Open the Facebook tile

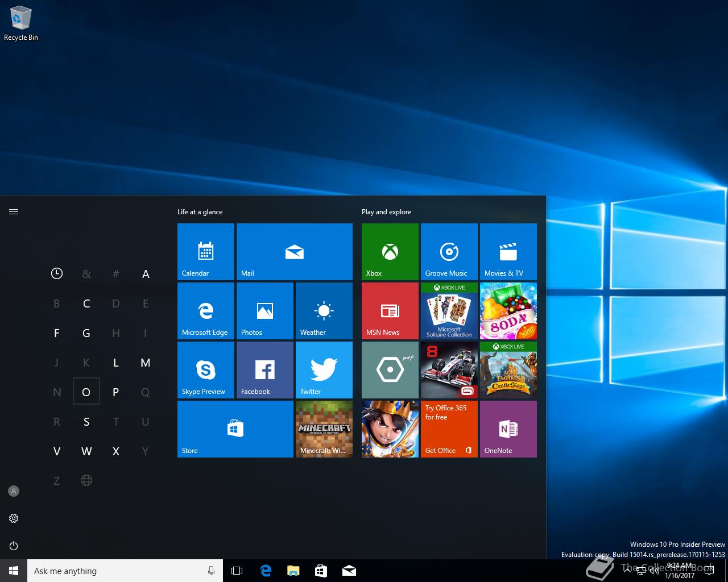265,370
